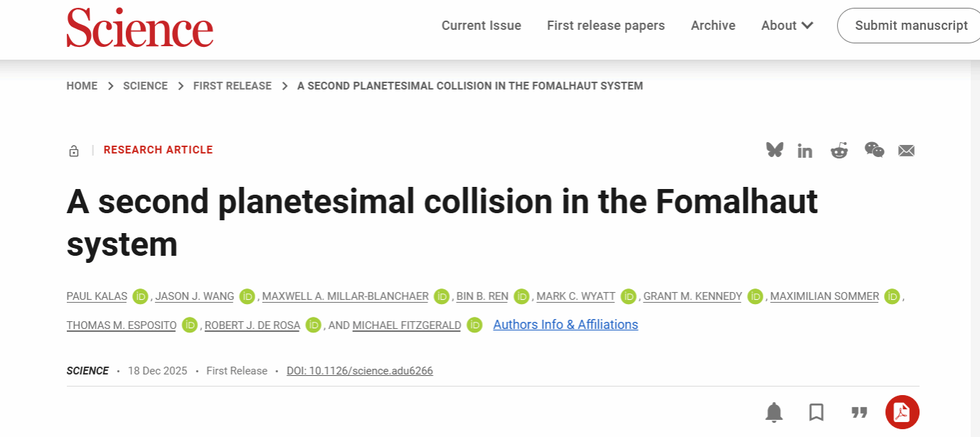Click the FIRST RELEASE breadcrumb
Screen dimensions: 980x437
pyautogui.click(x=233, y=86)
